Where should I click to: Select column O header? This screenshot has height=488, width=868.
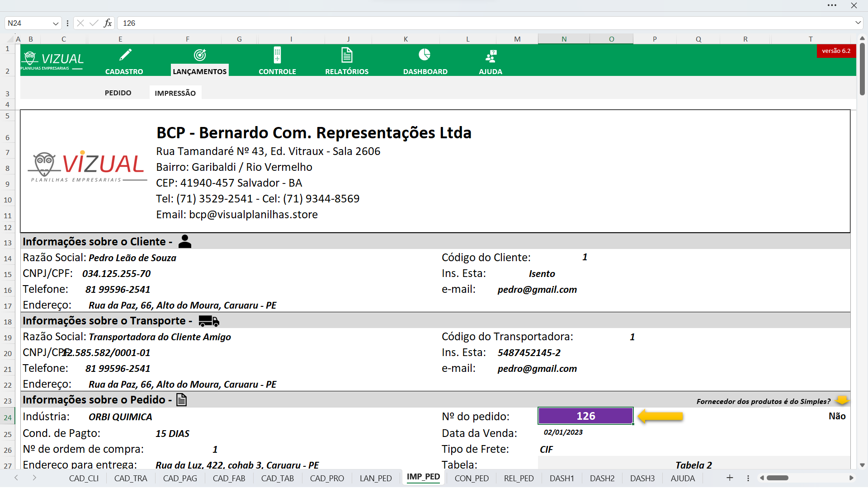point(611,39)
